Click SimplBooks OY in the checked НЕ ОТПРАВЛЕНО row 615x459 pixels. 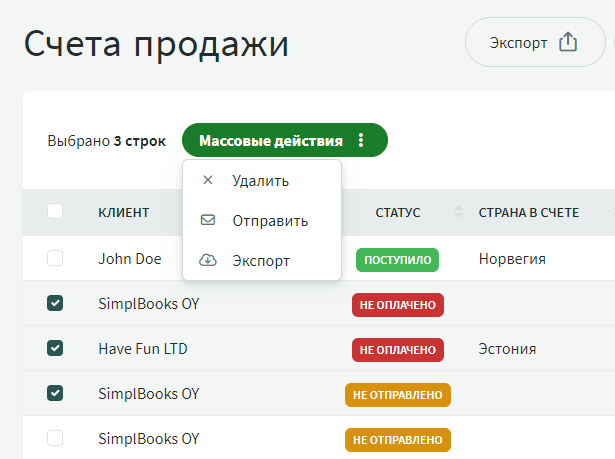[149, 393]
